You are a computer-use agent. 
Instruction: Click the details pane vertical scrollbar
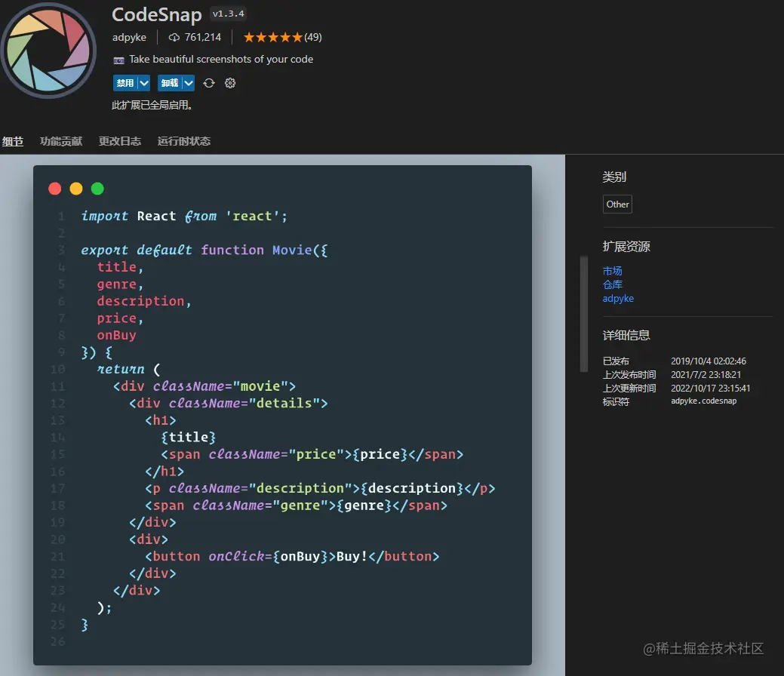(x=583, y=314)
